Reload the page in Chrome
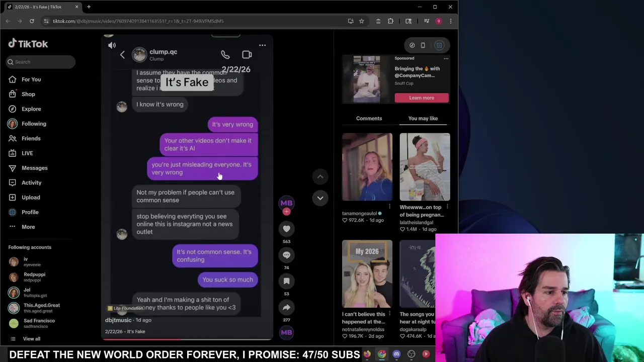Screen dimensions: 644x362 32,21
